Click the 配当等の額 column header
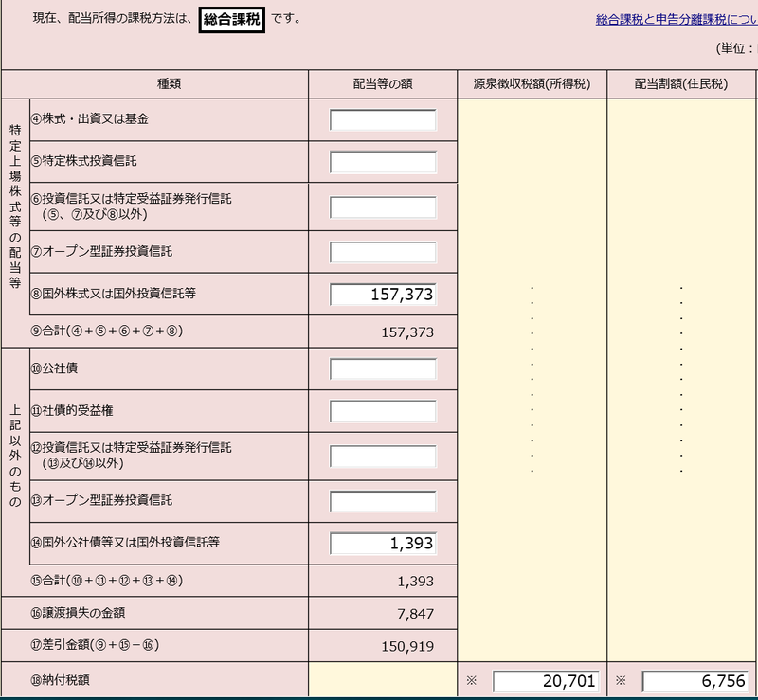The width and height of the screenshot is (758, 700). (x=383, y=84)
